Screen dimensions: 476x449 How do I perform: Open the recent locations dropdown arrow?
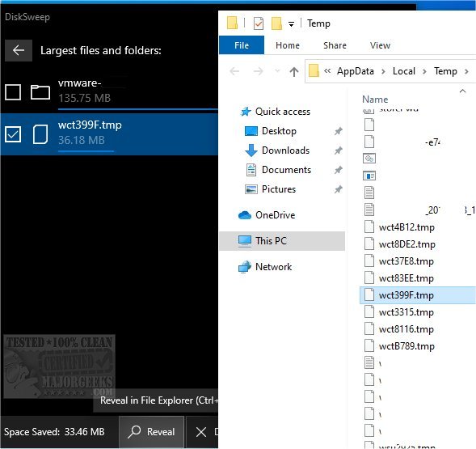277,71
